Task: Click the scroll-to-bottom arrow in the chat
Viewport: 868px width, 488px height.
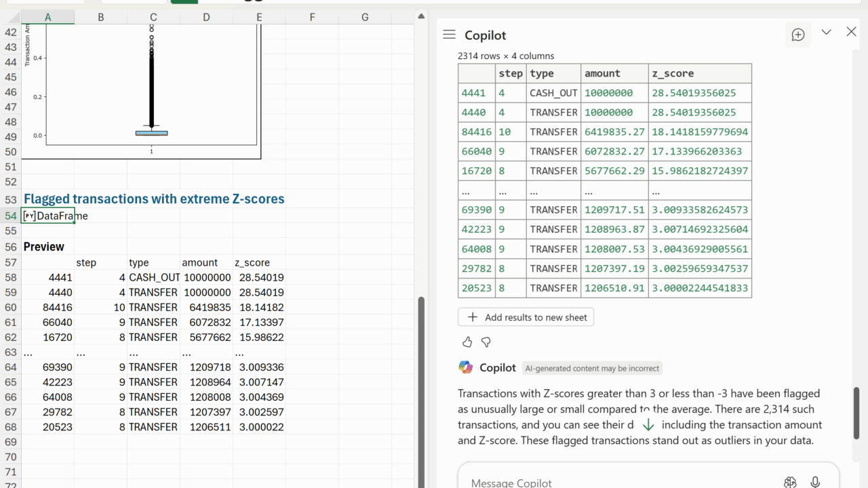Action: click(x=648, y=425)
